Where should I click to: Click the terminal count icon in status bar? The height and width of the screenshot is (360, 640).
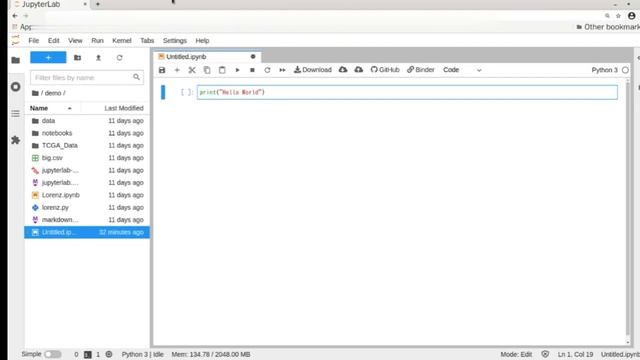coord(88,355)
